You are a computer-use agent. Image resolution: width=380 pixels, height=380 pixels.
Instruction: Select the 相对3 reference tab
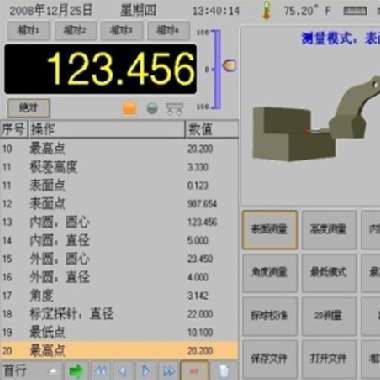tap(122, 31)
